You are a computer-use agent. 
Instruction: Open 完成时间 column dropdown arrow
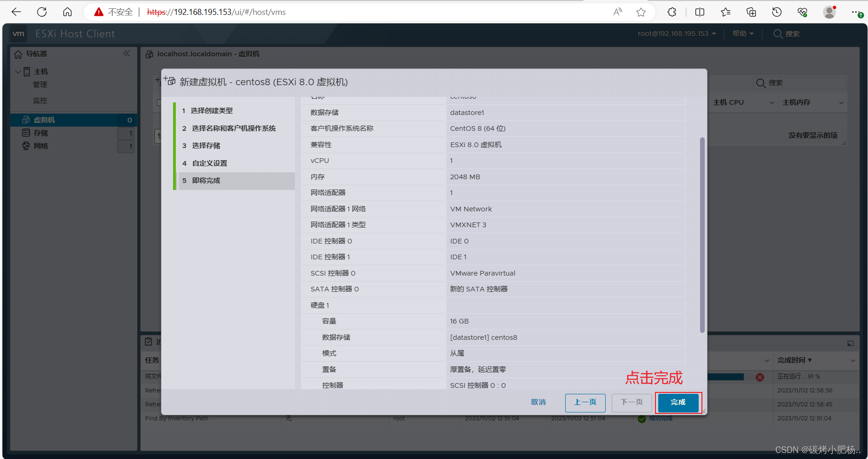(x=853, y=361)
